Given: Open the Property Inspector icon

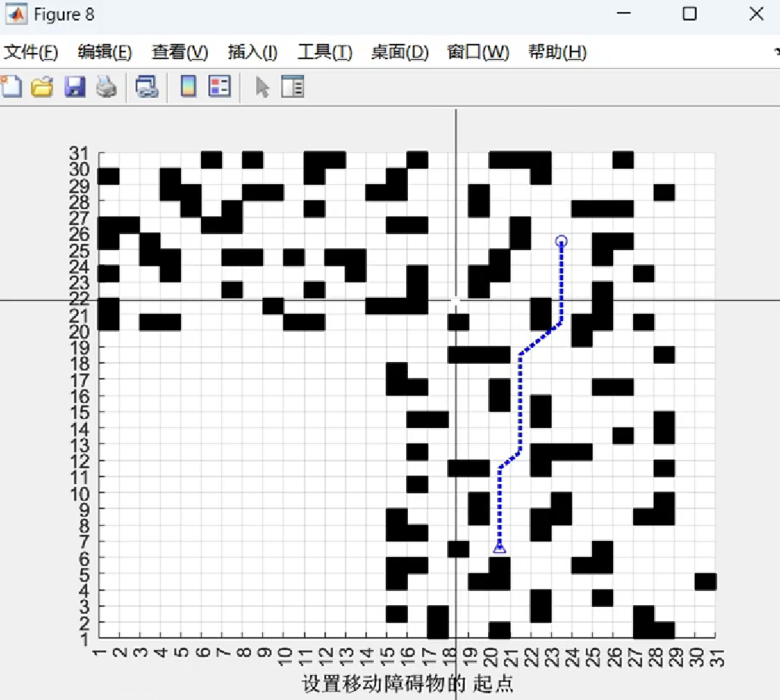Looking at the screenshot, I should [x=293, y=86].
